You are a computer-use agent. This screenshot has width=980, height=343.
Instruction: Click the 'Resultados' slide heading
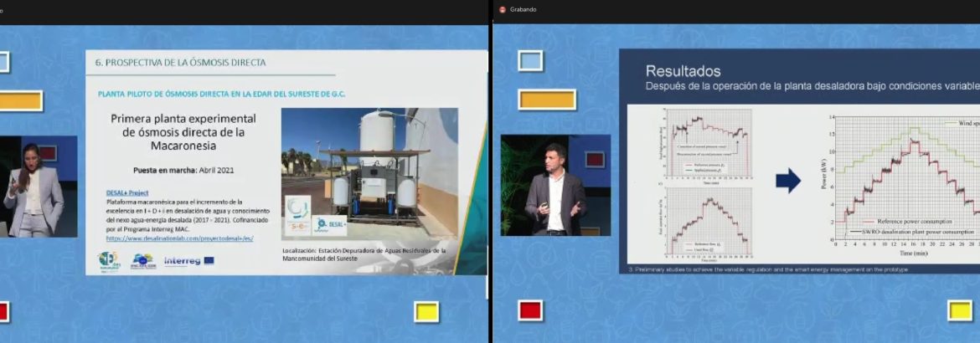(683, 71)
